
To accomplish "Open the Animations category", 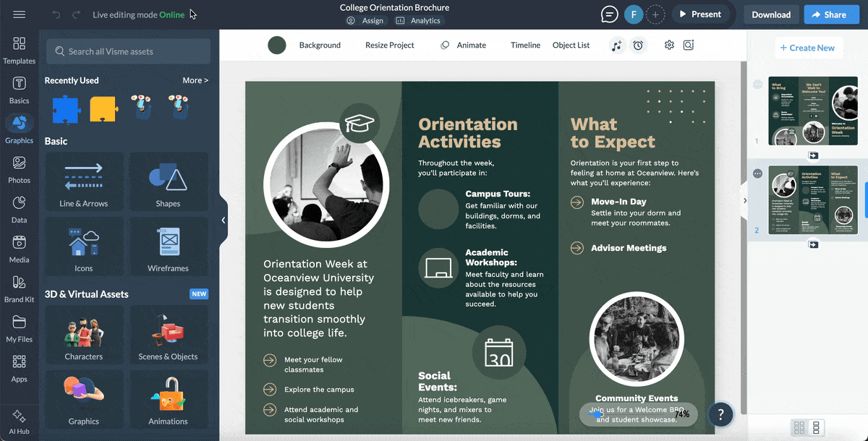I will point(168,400).
